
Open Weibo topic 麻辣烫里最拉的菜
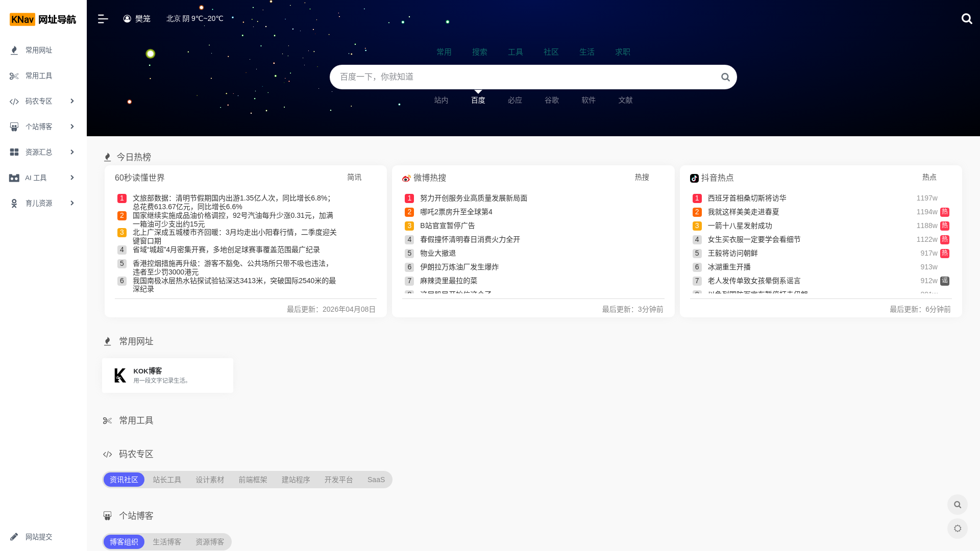click(x=449, y=281)
